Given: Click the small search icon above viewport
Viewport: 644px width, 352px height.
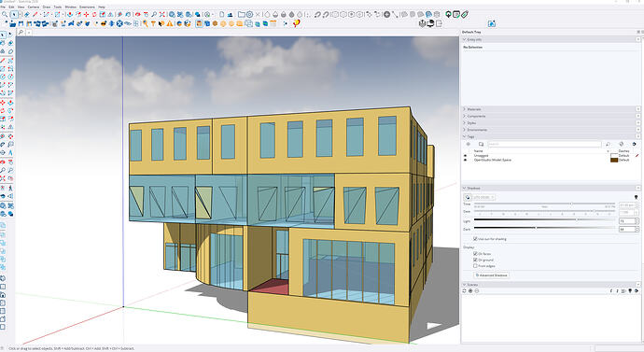Looking at the screenshot, I should point(21,32).
